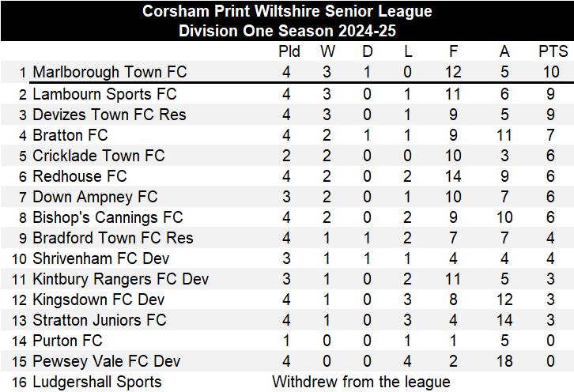Screen dimensions: 574x392
Task: Click the league title header text
Action: point(287,12)
